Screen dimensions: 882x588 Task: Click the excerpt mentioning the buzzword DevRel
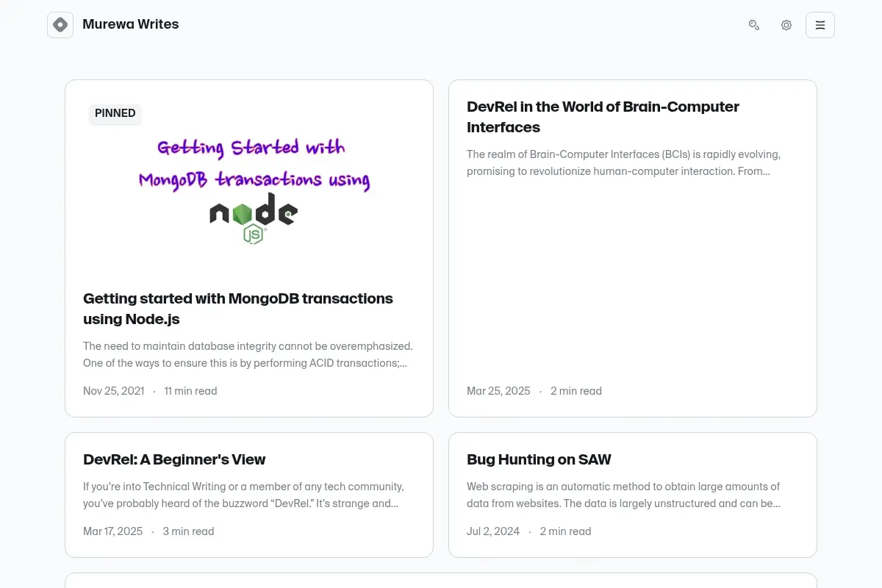coord(244,495)
